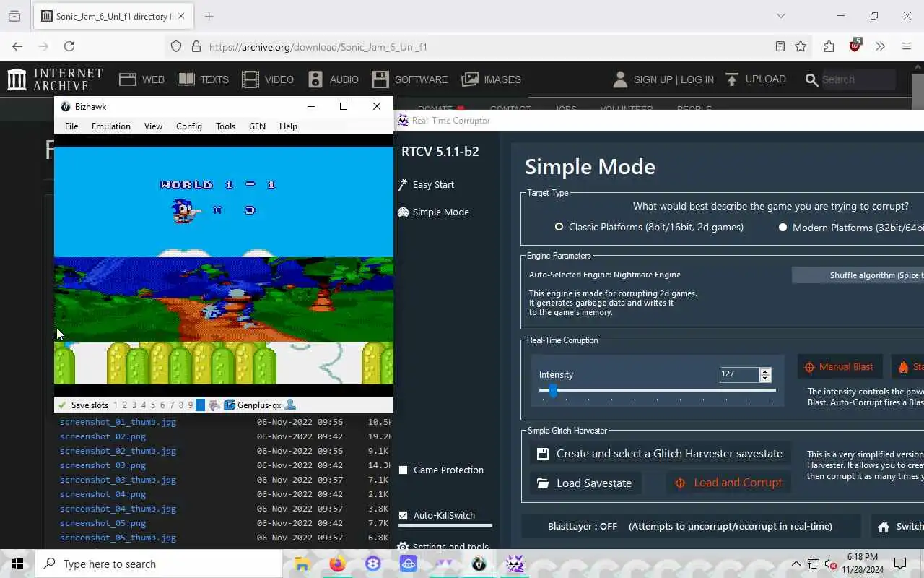Go back to the previous page
Viewport: 924px width, 578px height.
[17, 46]
